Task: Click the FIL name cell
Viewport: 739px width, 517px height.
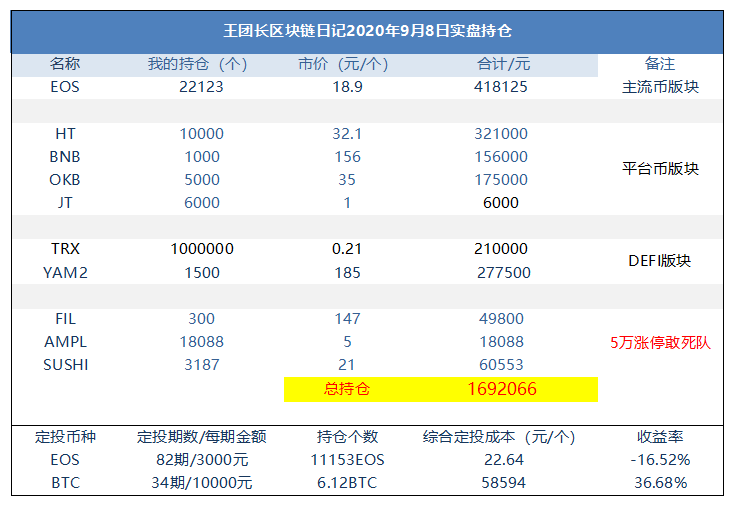Action: (x=65, y=319)
